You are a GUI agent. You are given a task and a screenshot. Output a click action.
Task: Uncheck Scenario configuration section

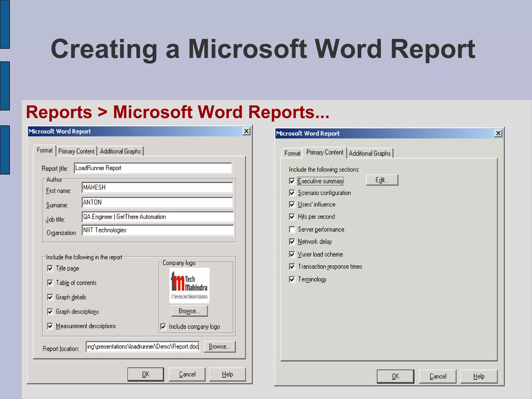292,193
